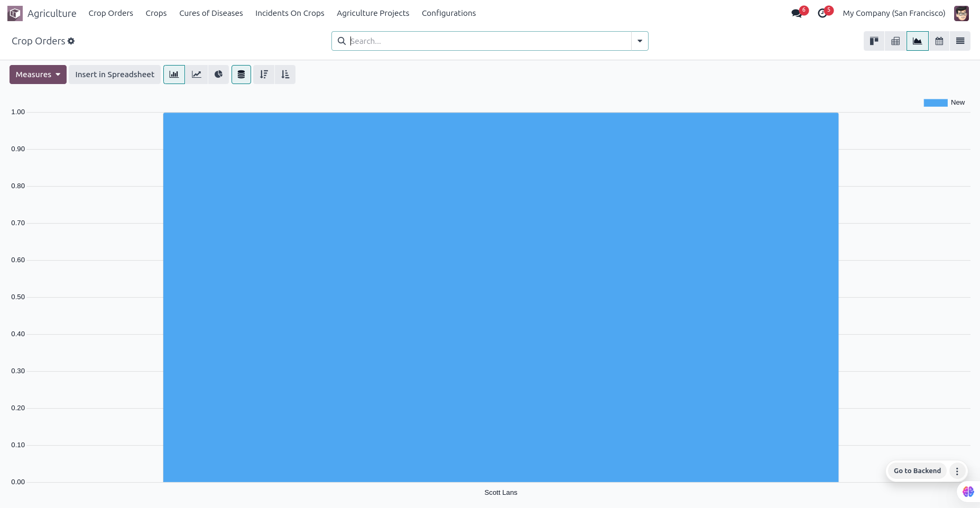The image size is (980, 508).
Task: Open the Calendar view
Action: point(939,41)
